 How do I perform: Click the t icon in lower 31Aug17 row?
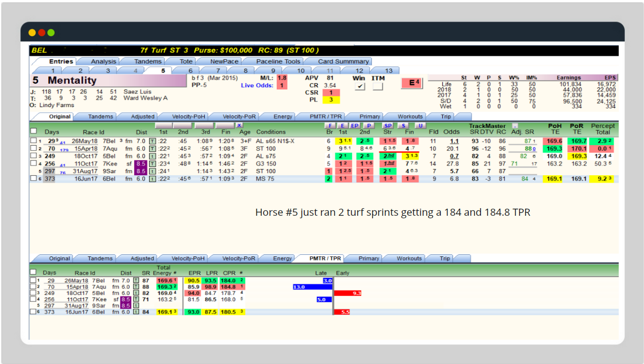136,306
